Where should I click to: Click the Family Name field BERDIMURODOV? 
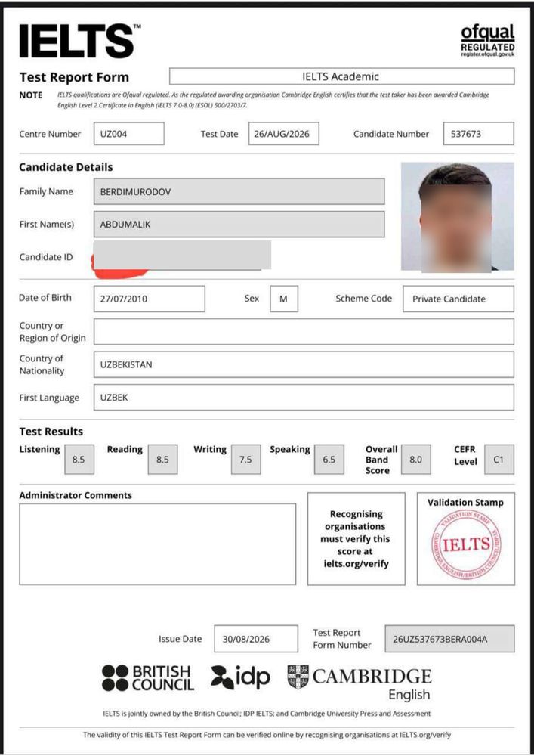(239, 191)
